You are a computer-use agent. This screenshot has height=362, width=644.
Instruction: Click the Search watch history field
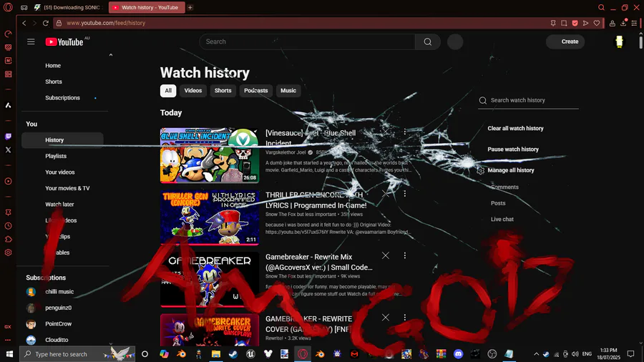pyautogui.click(x=529, y=100)
